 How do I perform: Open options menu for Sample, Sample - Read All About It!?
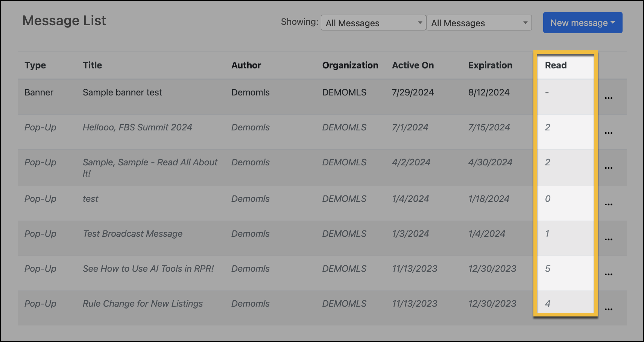609,168
